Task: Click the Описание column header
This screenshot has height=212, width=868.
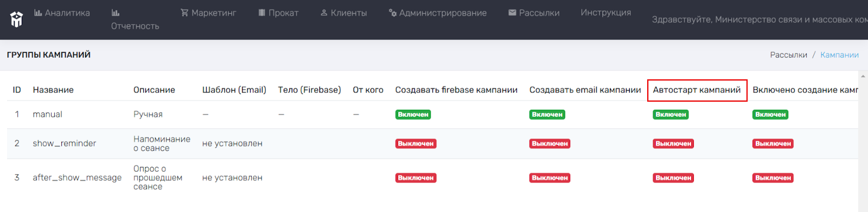Action: coord(154,90)
